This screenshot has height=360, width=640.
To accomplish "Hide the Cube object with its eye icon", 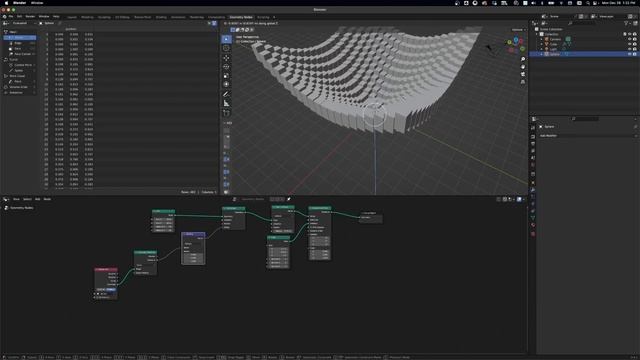I will pos(629,44).
